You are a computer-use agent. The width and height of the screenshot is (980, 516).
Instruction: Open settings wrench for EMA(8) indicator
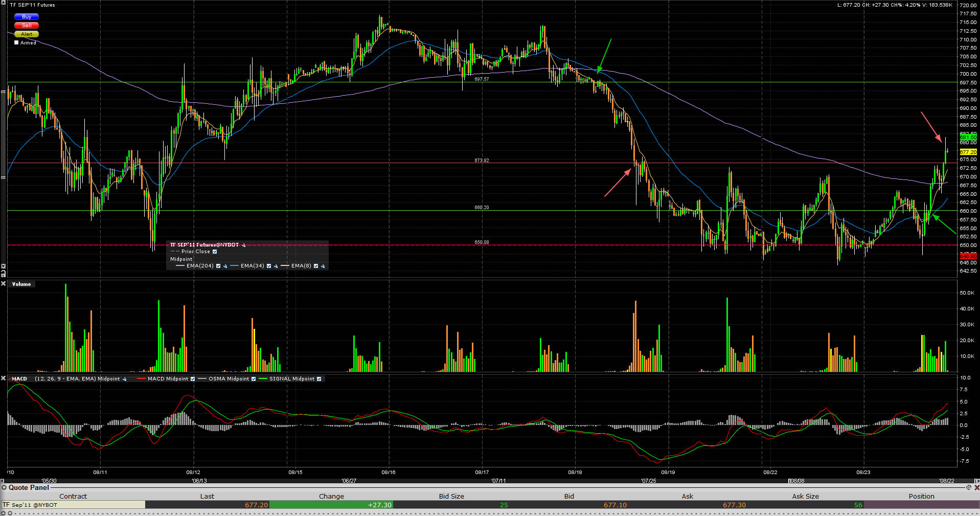pyautogui.click(x=323, y=266)
